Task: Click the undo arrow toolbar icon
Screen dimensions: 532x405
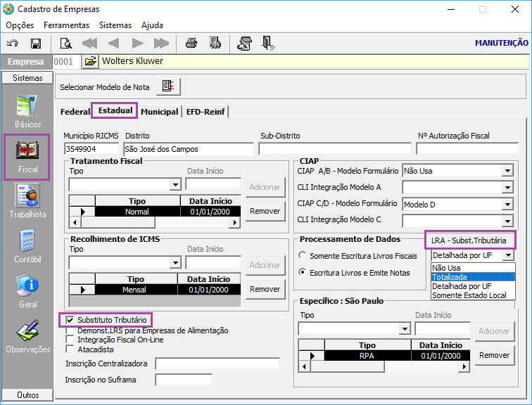Action: coord(13,43)
